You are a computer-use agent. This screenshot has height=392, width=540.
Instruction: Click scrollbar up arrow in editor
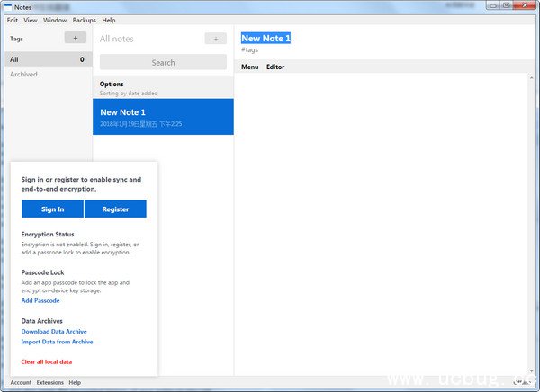(531, 78)
